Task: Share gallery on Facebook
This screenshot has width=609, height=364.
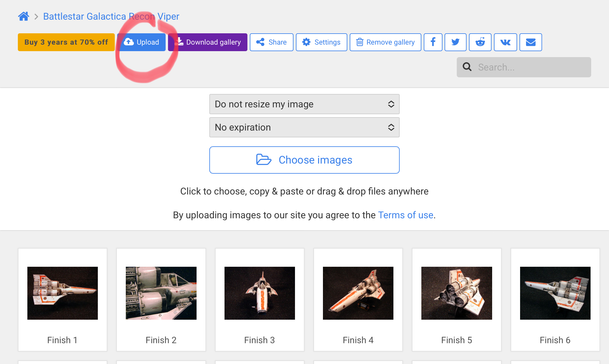Action: pos(433,42)
